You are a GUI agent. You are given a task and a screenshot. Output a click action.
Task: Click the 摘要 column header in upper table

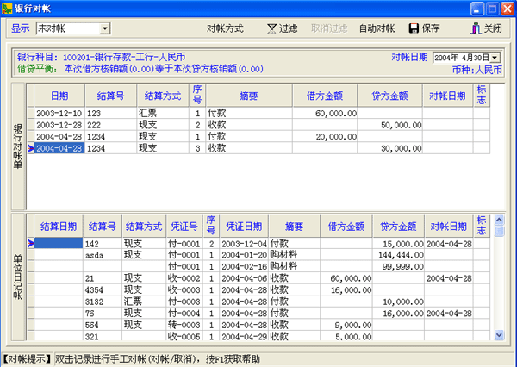coord(249,96)
